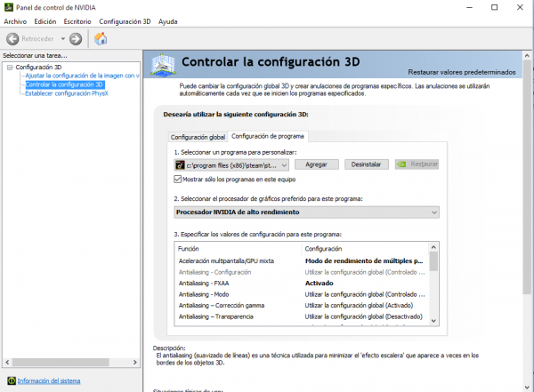
Task: Switch to Configuración global tab
Action: click(198, 137)
